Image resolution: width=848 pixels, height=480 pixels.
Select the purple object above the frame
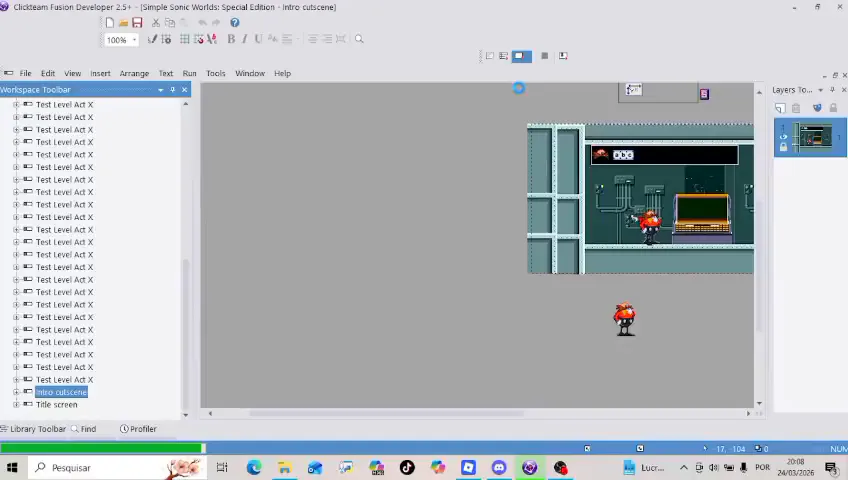pyautogui.click(x=704, y=94)
